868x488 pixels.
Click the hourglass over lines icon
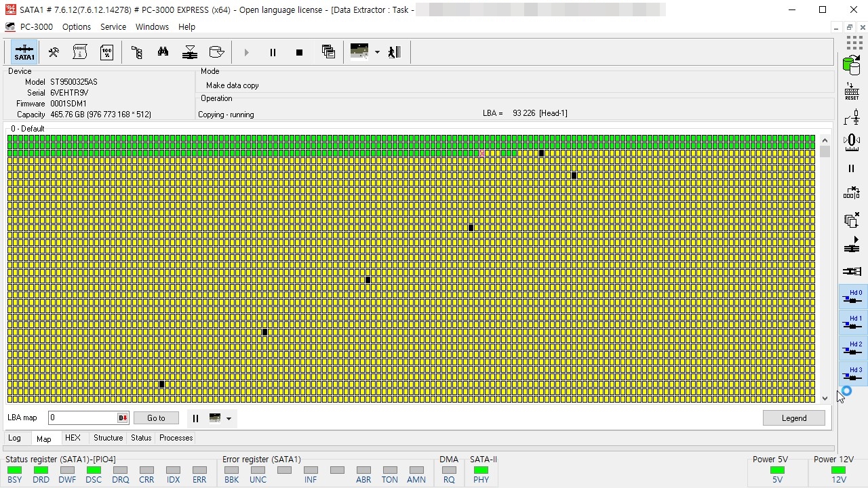[x=190, y=52]
